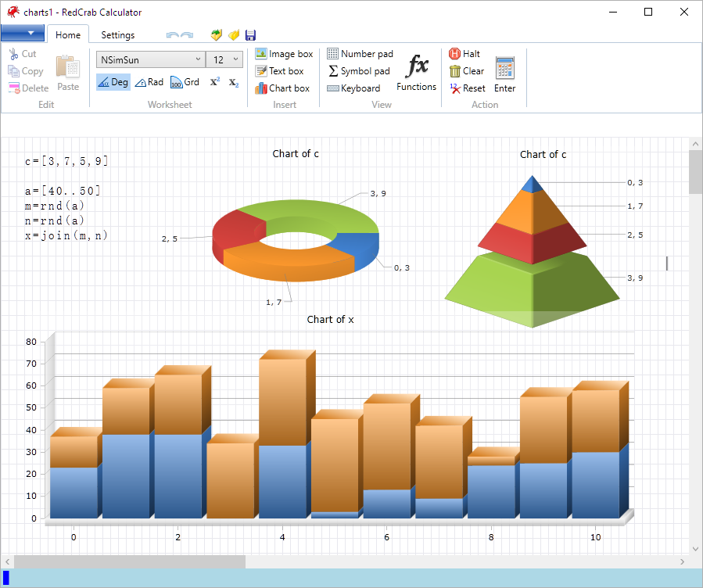Insert an Image box
Viewport: 703px width, 588px height.
click(x=284, y=54)
